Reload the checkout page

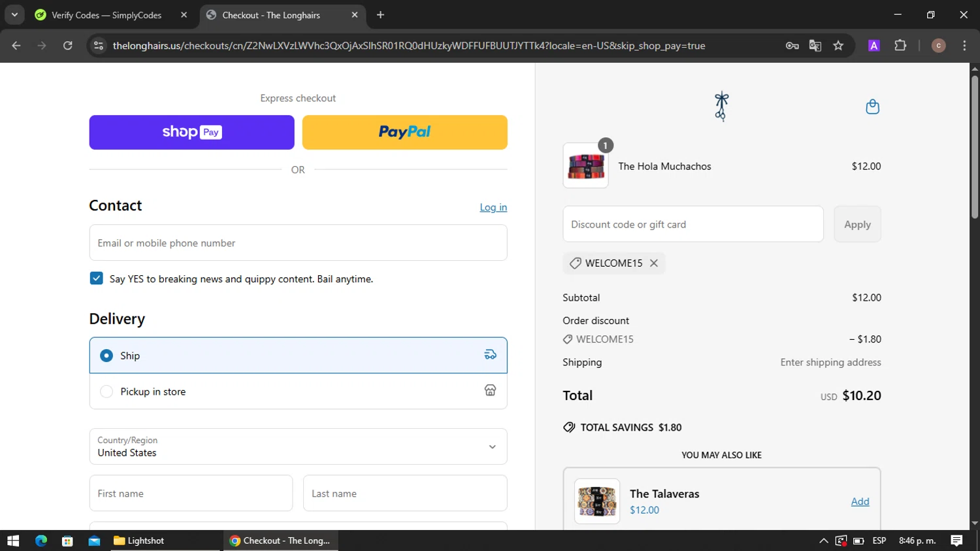coord(67,46)
